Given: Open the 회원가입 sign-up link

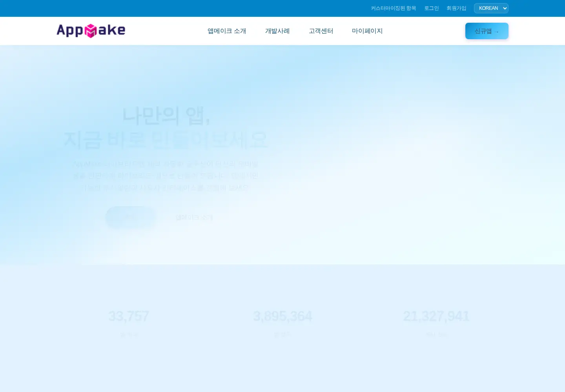Looking at the screenshot, I should (x=456, y=8).
